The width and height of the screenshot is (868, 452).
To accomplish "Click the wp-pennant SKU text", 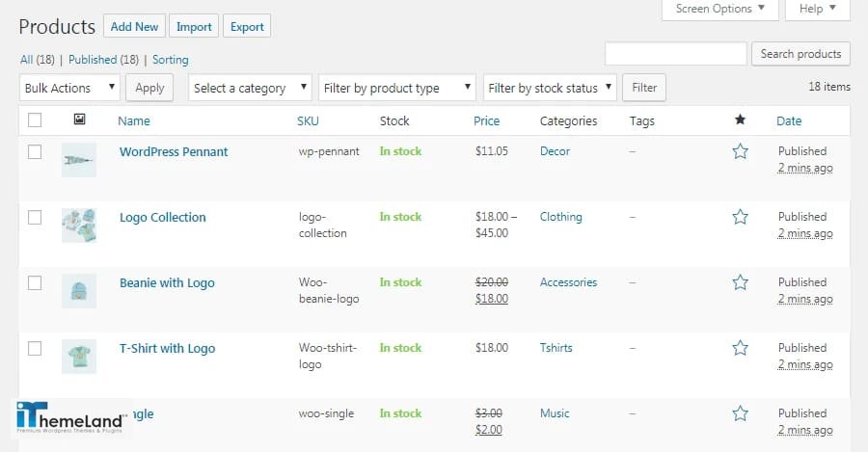I will click(329, 151).
